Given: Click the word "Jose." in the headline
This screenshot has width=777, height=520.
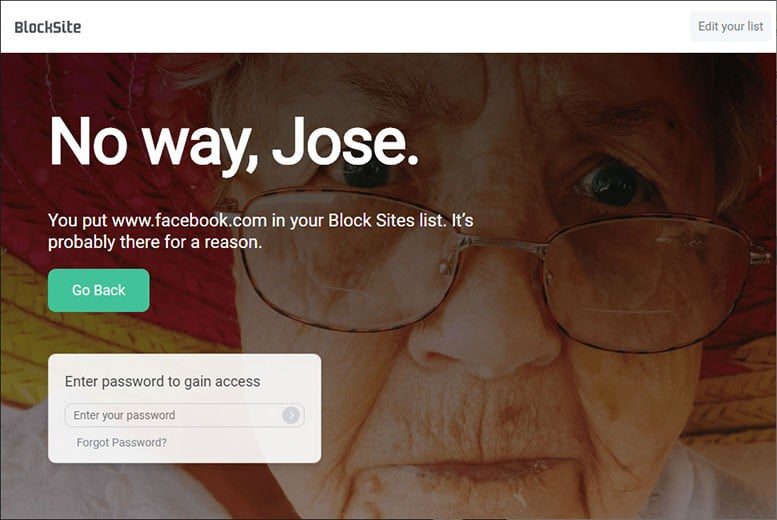Looking at the screenshot, I should 346,141.
